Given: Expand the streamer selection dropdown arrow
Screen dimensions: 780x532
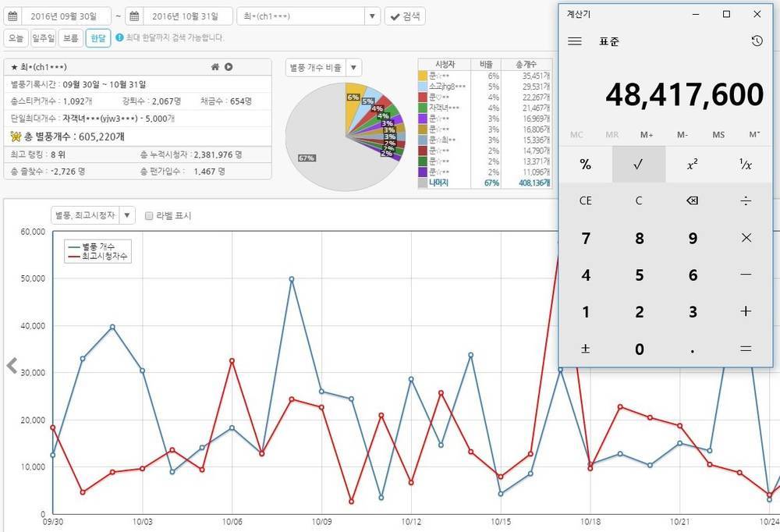Looking at the screenshot, I should (372, 16).
